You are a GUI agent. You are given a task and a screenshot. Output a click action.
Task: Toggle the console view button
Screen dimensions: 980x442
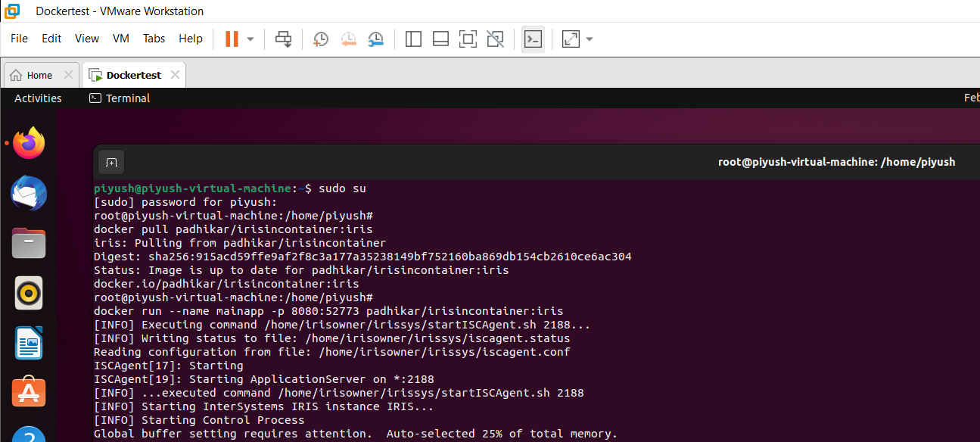click(x=533, y=39)
